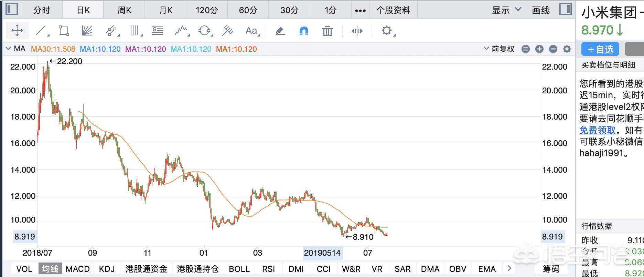Open MA indicator settings gear
644x277 pixels.
pos(567,49)
